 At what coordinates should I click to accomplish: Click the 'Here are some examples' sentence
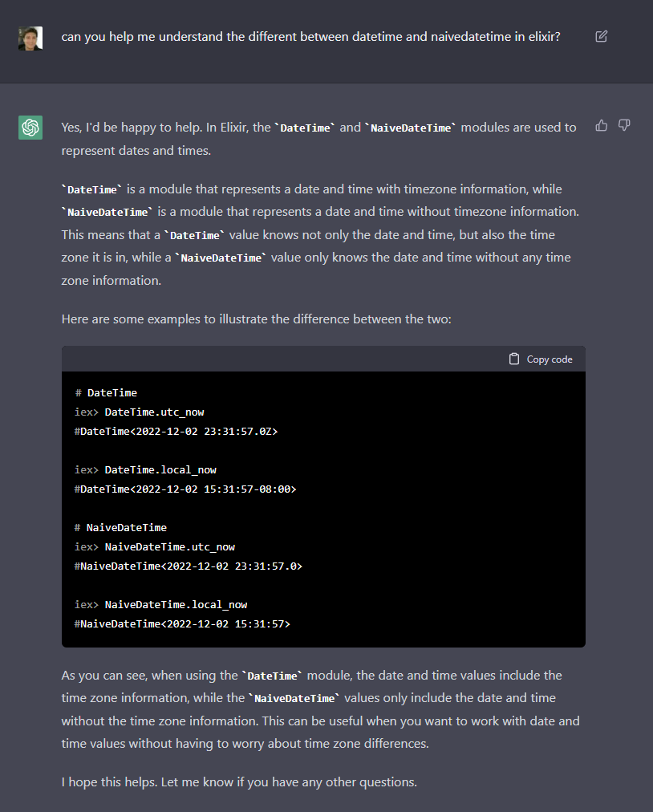[257, 319]
